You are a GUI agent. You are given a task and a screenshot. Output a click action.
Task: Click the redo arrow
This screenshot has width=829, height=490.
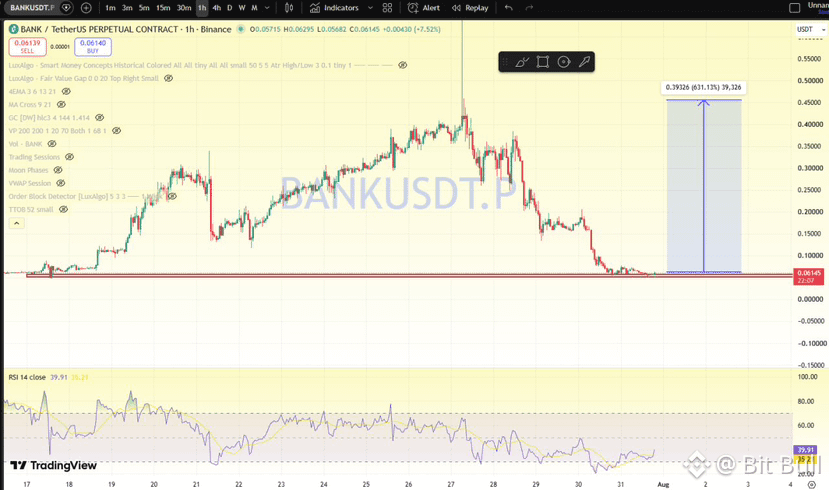(529, 8)
